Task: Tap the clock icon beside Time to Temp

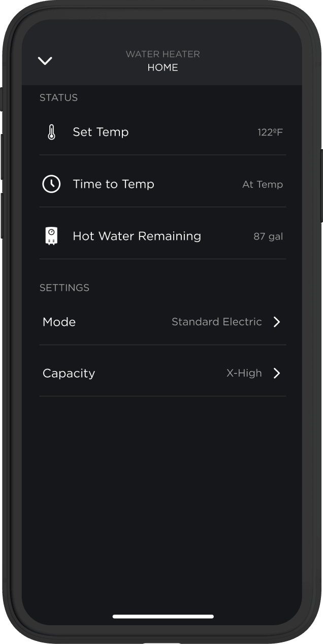Action: pyautogui.click(x=51, y=184)
